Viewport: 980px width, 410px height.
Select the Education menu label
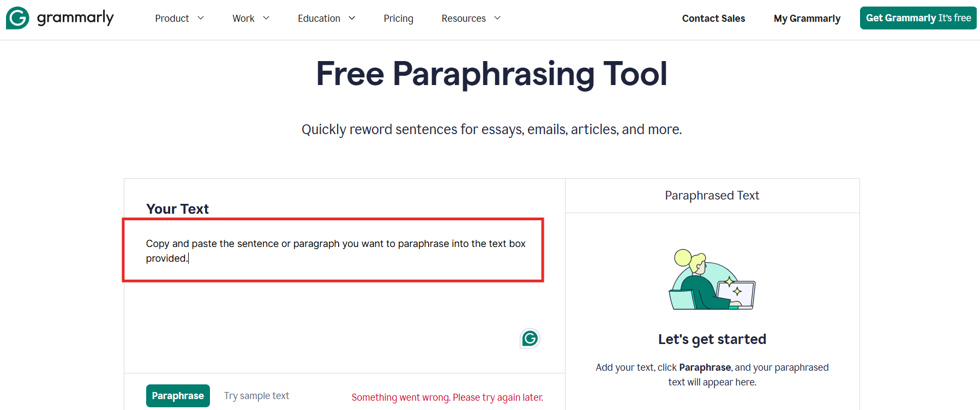point(319,19)
